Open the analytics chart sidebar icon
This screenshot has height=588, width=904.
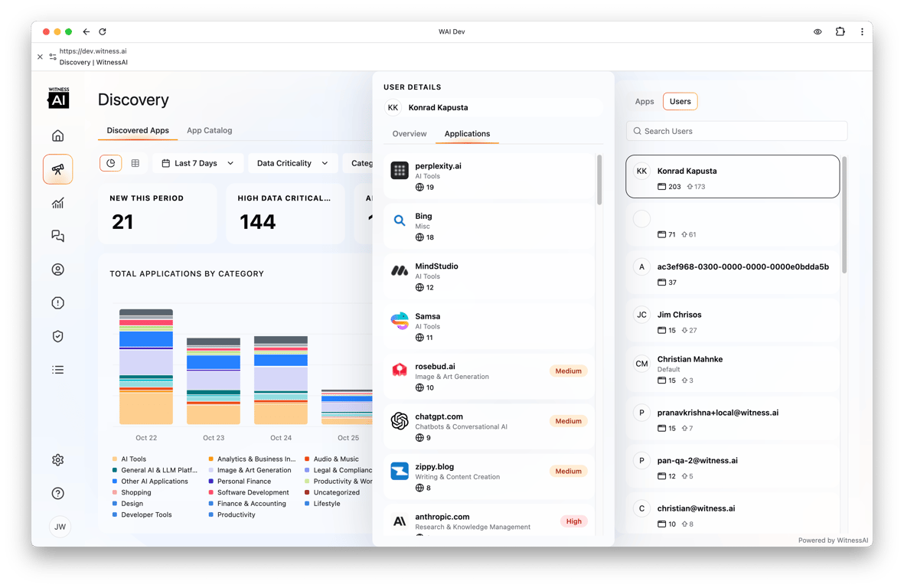57,203
